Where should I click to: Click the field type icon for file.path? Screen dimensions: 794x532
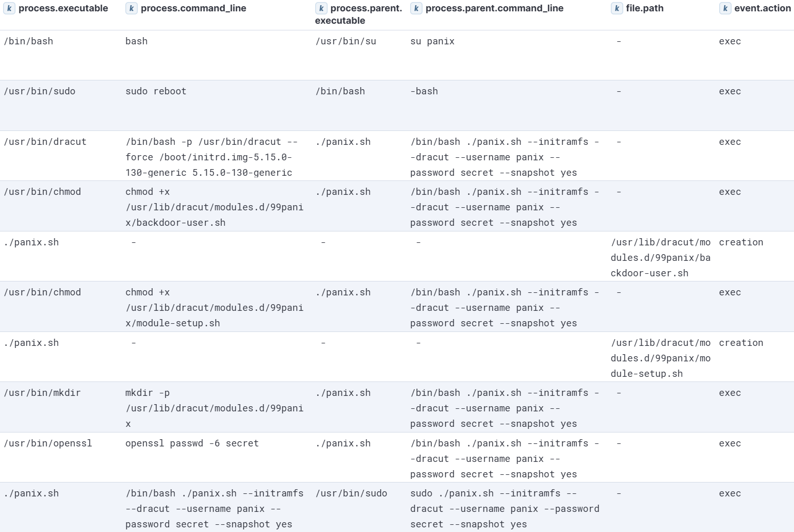click(617, 8)
